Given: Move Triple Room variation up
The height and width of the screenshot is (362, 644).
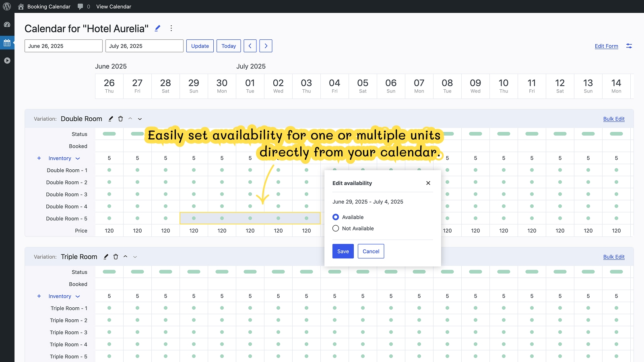Looking at the screenshot, I should pyautogui.click(x=125, y=257).
